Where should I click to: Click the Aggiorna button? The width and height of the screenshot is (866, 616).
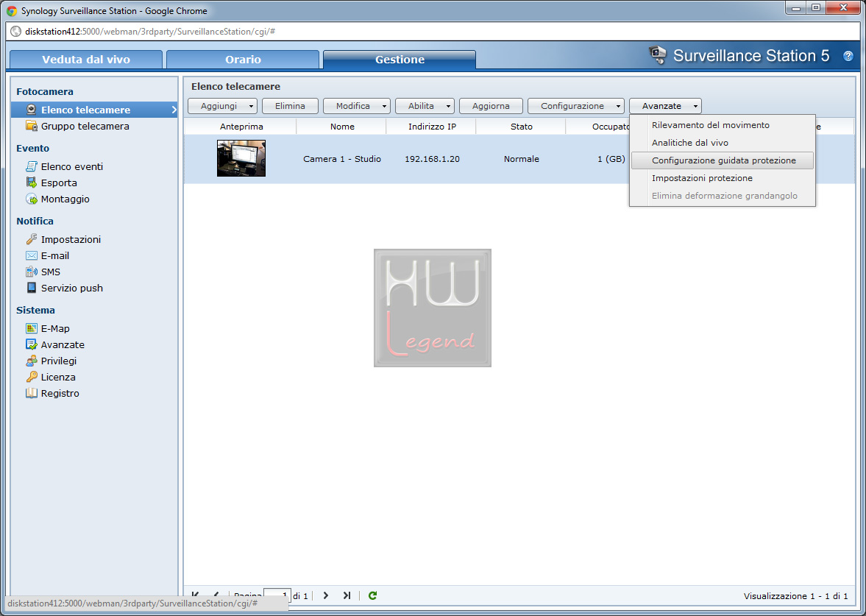(x=491, y=105)
